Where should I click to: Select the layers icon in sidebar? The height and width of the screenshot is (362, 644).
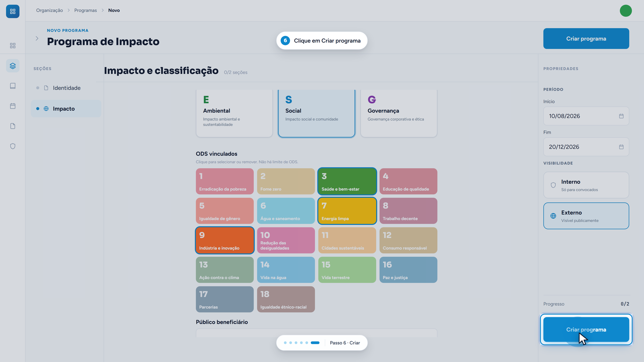tap(13, 66)
